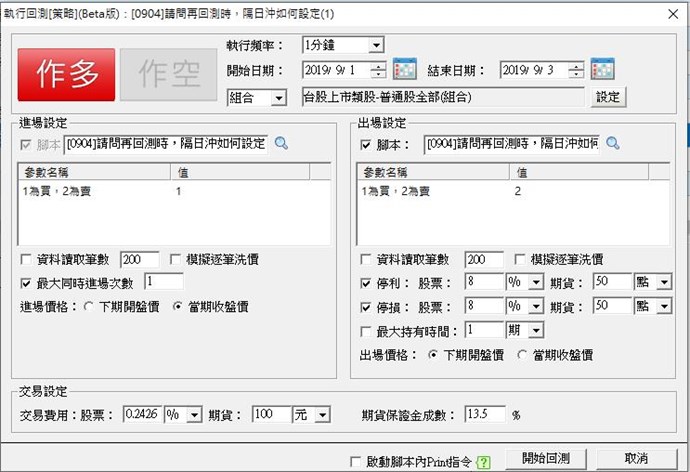Click 最大持有時間 value field
This screenshot has height=472, width=690.
[484, 330]
